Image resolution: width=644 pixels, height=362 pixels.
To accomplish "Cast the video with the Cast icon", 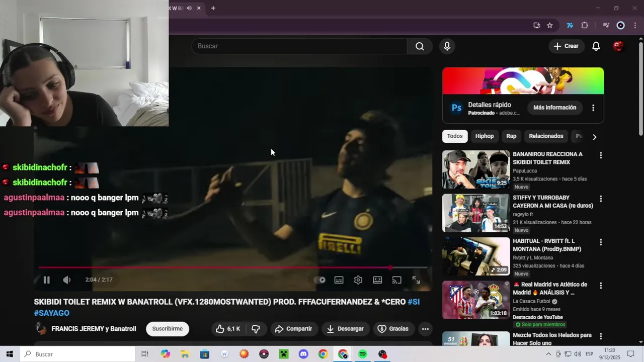I will click(396, 280).
